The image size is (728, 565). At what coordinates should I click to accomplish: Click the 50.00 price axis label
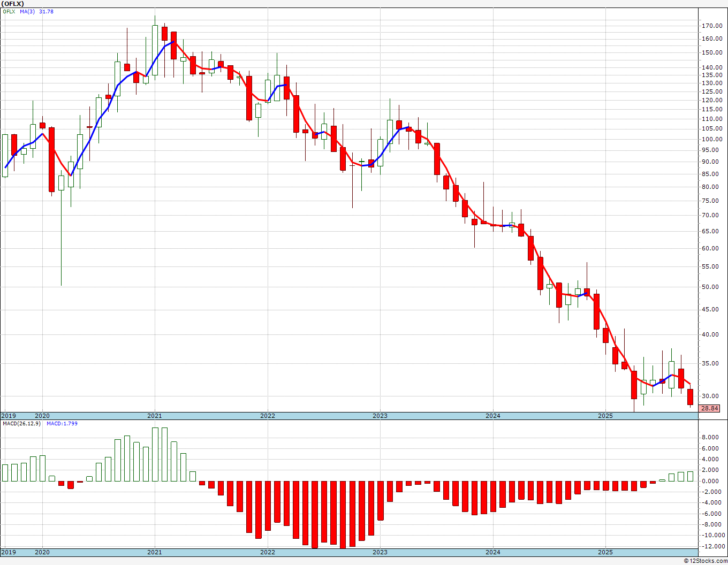pos(710,287)
